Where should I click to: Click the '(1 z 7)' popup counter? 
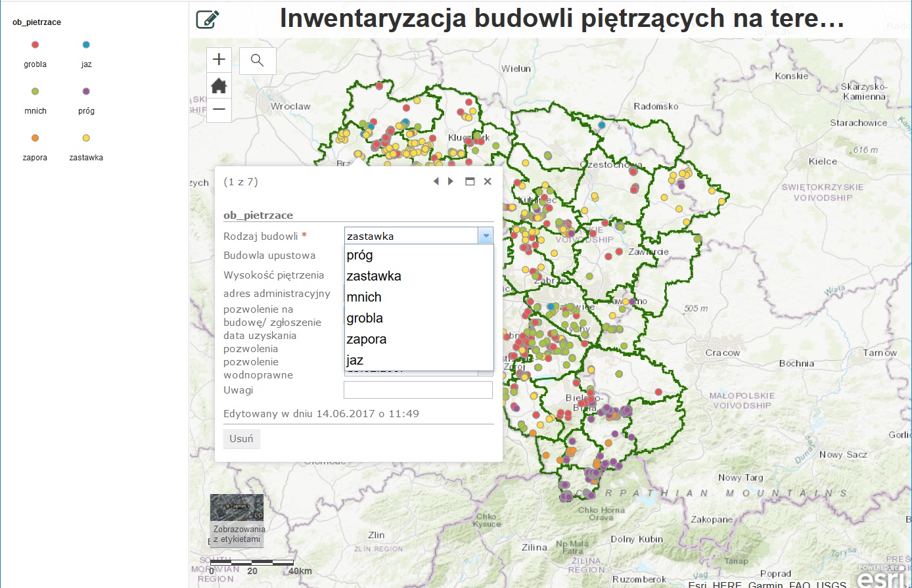(241, 182)
